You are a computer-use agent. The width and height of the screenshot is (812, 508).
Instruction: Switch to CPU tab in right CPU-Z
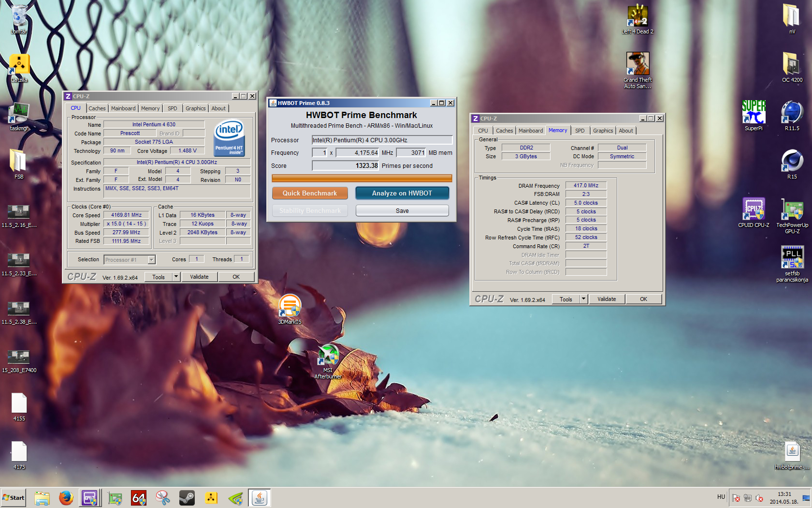pos(483,131)
